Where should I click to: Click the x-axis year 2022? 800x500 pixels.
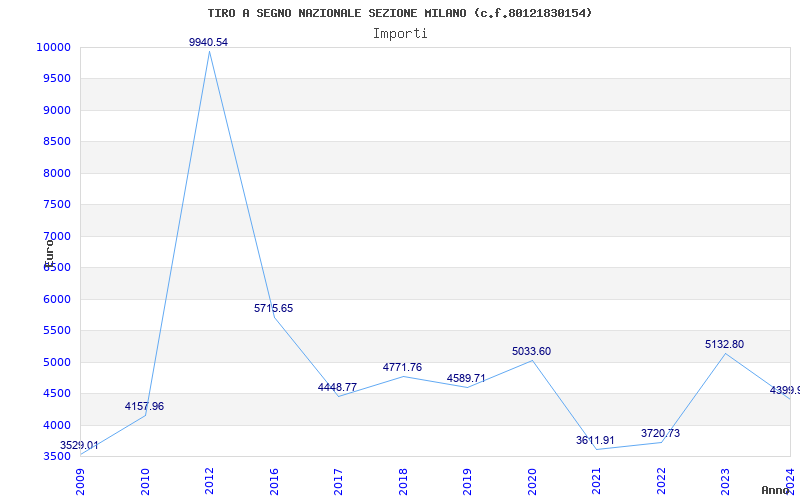point(661,482)
